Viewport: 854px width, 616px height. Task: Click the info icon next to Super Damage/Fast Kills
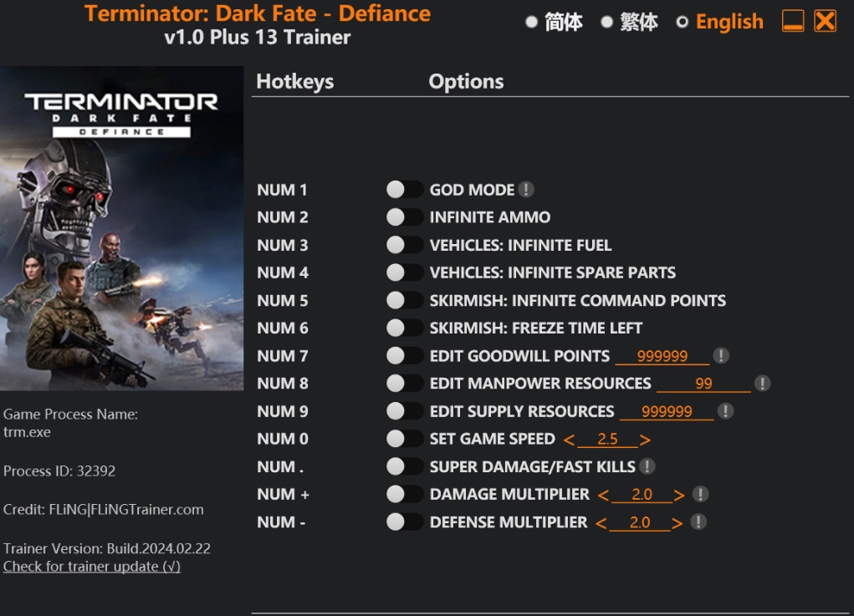pos(647,466)
